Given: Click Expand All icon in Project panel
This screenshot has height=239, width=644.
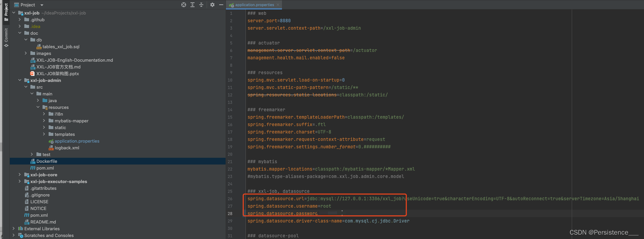Looking at the screenshot, I should [192, 5].
